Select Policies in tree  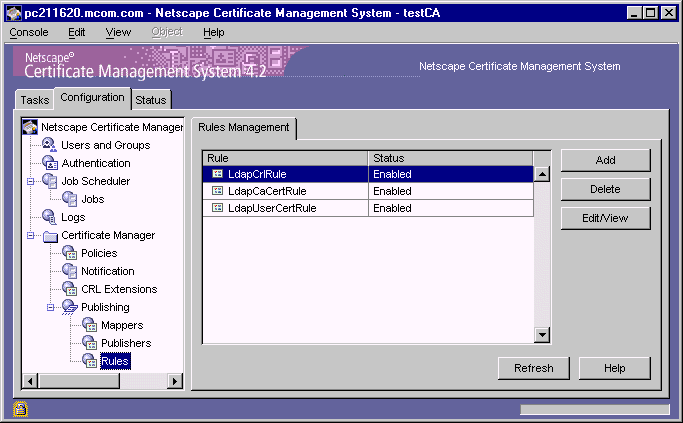point(99,253)
